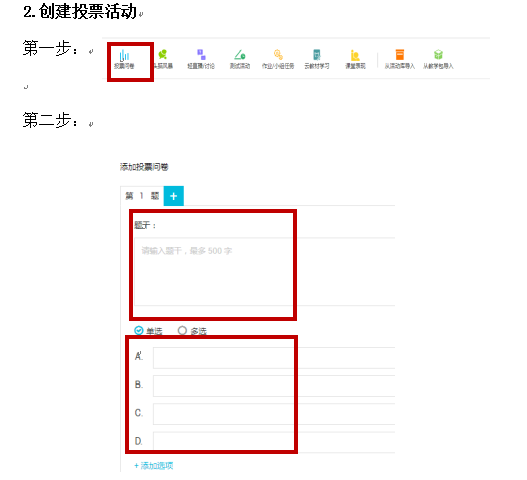This screenshot has width=527, height=480.
Task: Switch to the 第1题 tab
Action: [142, 196]
